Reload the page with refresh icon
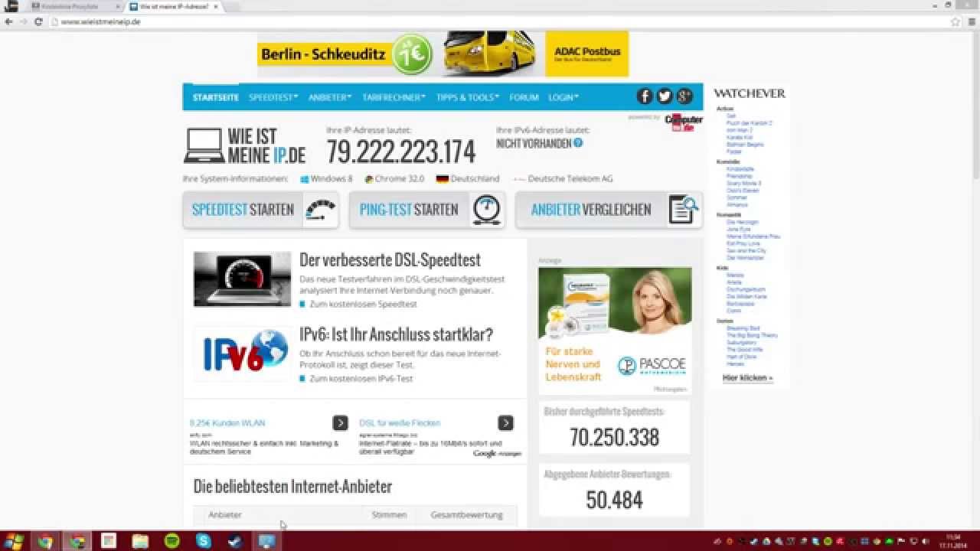 (x=38, y=21)
